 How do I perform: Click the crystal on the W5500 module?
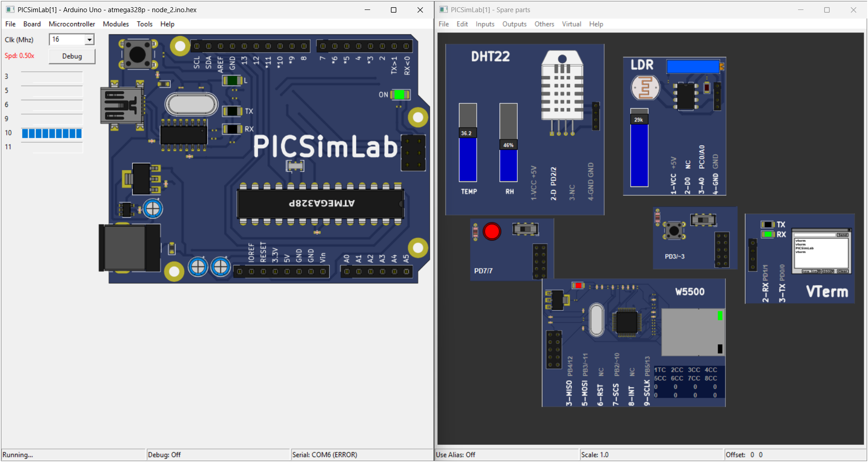[x=597, y=319]
